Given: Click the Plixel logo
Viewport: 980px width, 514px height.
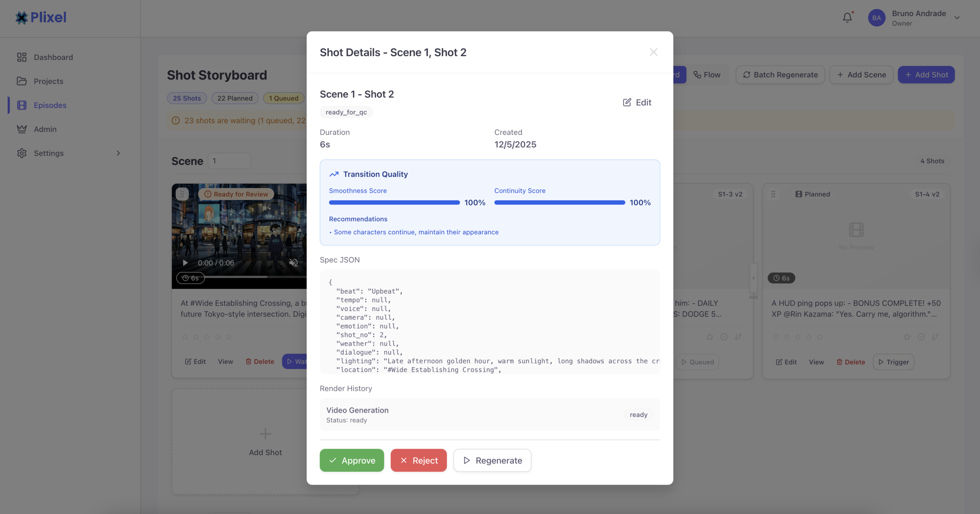Looking at the screenshot, I should (x=41, y=17).
